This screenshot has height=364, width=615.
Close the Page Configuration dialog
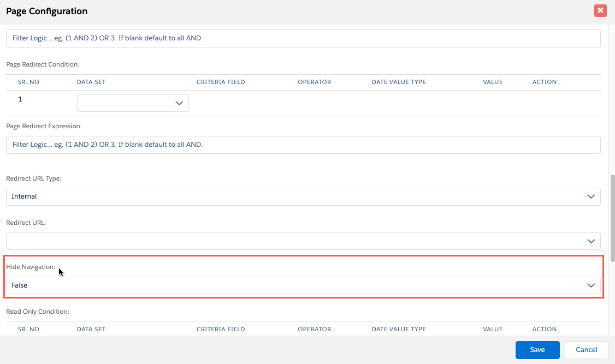(600, 10)
